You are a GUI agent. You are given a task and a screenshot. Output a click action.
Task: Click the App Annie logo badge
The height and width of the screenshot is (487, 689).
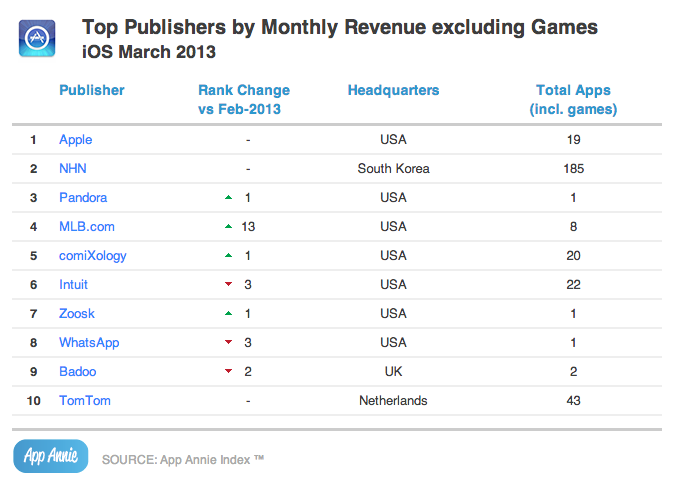click(x=51, y=456)
